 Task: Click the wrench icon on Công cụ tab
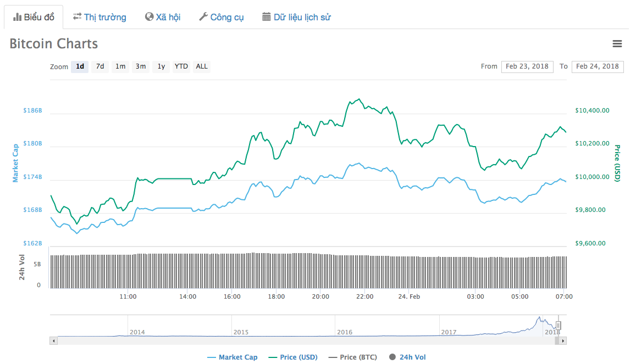tap(203, 16)
